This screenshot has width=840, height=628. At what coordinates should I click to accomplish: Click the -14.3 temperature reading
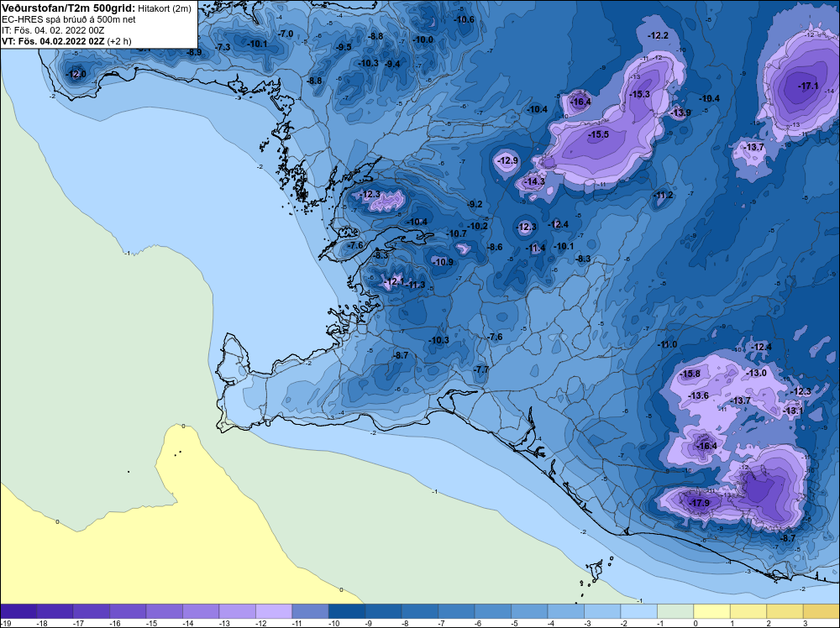533,181
